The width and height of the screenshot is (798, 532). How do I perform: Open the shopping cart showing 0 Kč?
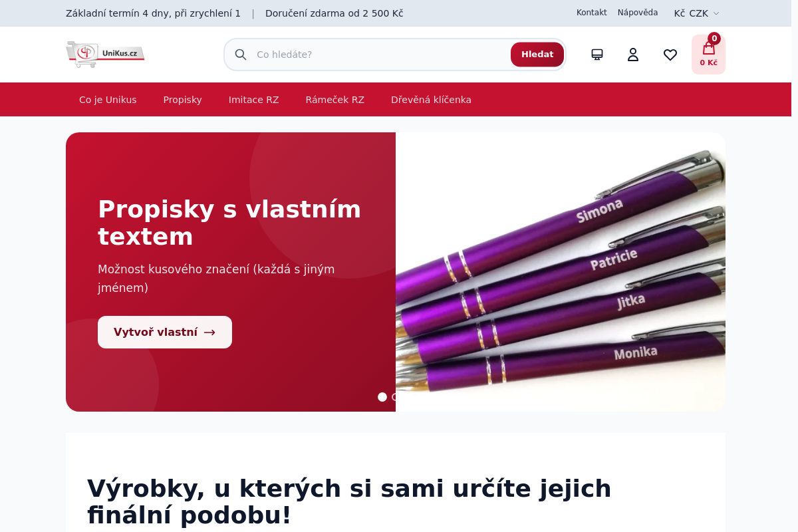pos(708,55)
